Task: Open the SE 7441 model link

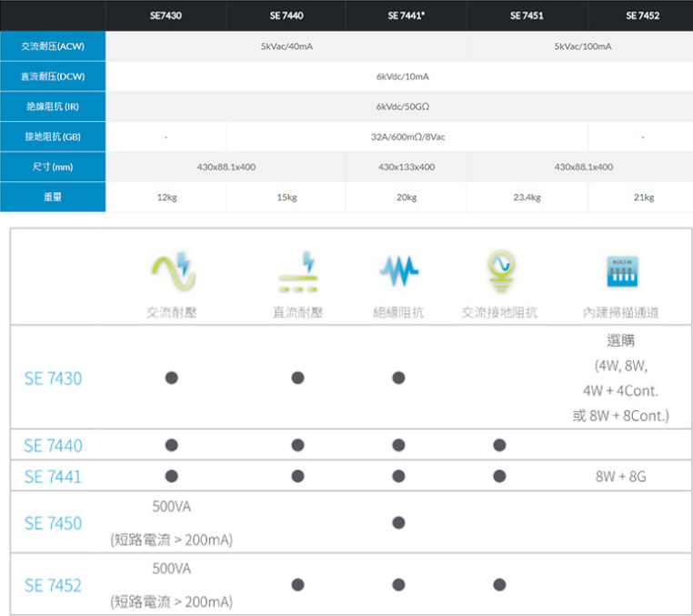Action: (53, 476)
